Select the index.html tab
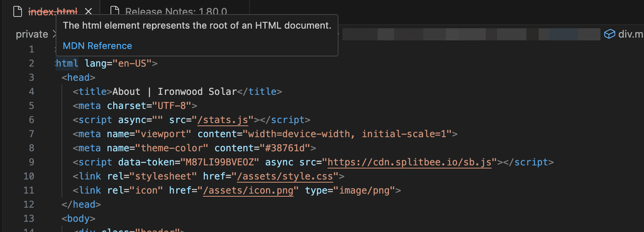The image size is (644, 232). click(53, 11)
